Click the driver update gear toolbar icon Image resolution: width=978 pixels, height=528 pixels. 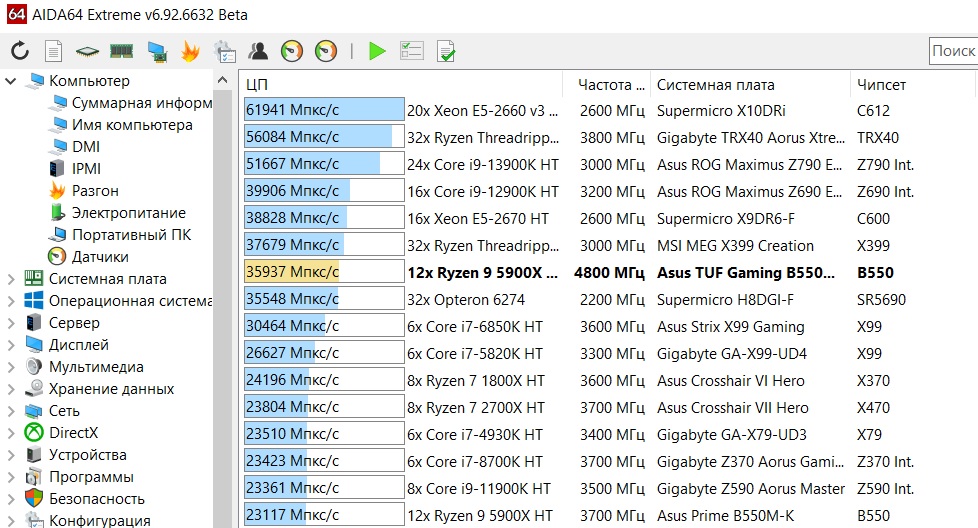coord(225,52)
